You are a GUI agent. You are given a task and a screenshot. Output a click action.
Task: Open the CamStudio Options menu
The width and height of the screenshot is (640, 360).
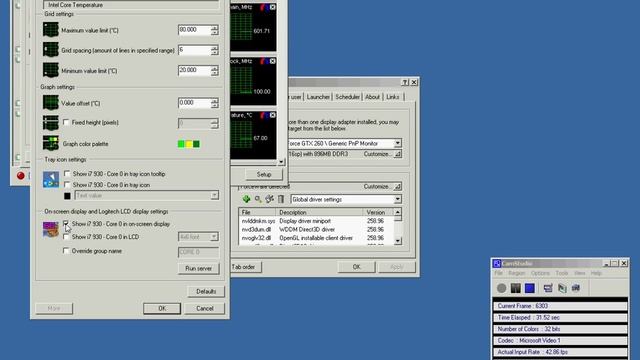pyautogui.click(x=540, y=273)
